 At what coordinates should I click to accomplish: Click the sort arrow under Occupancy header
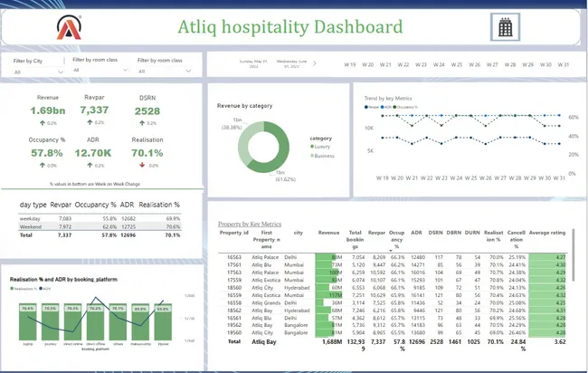tap(391, 251)
